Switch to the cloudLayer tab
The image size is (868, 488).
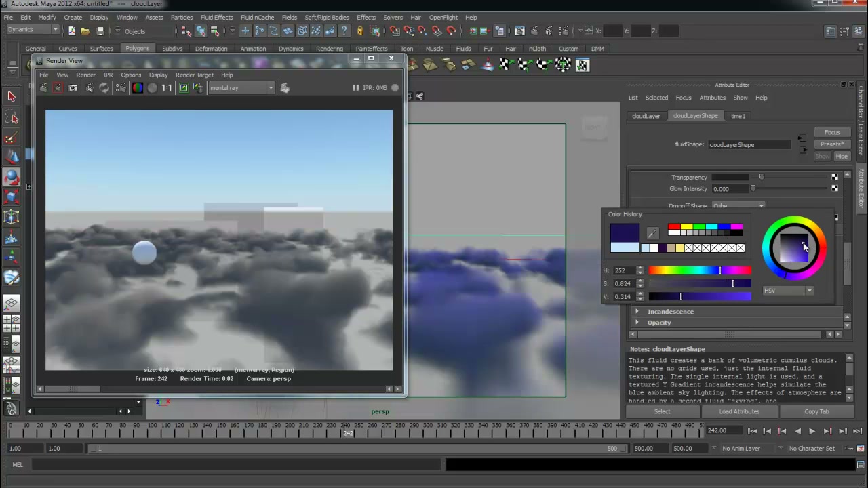coord(646,116)
